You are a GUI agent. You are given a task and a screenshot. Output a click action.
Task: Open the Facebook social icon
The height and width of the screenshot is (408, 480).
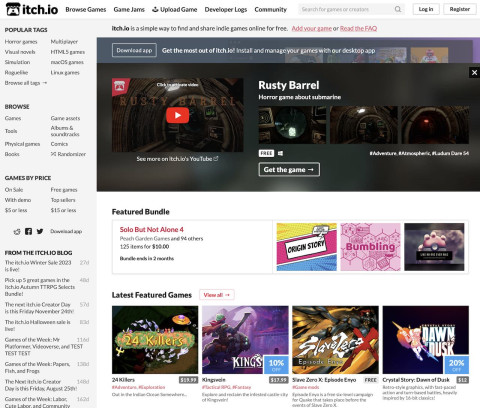[28, 231]
